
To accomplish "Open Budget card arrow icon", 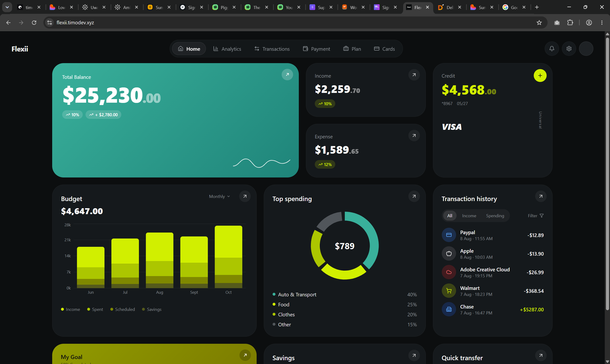I will pyautogui.click(x=245, y=196).
